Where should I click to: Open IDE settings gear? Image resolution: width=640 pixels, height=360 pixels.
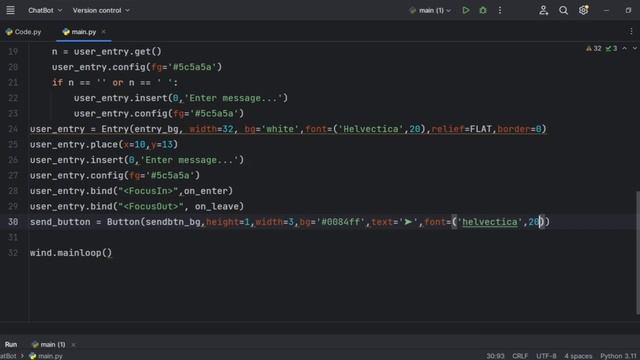click(x=583, y=10)
